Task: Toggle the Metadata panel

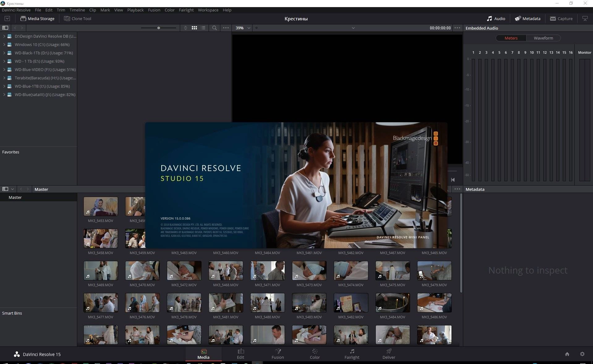Action: tap(527, 19)
